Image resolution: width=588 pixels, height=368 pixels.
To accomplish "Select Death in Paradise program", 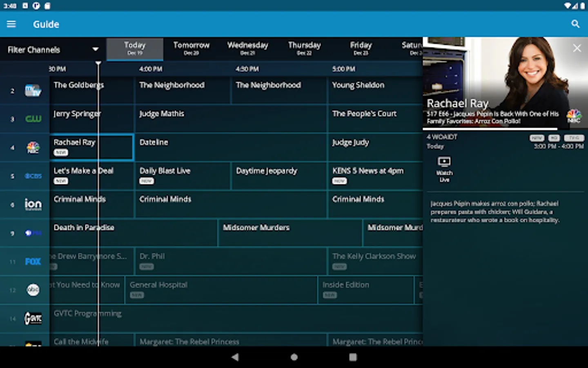I will tap(133, 233).
